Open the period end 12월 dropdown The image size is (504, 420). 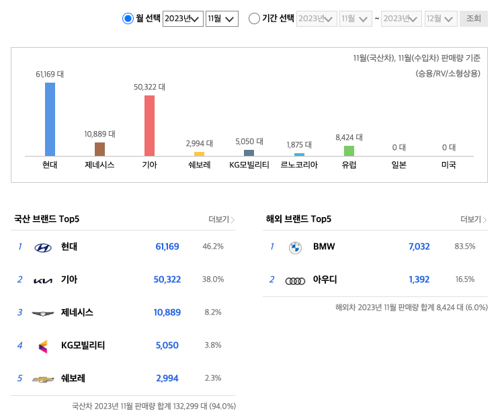441,19
